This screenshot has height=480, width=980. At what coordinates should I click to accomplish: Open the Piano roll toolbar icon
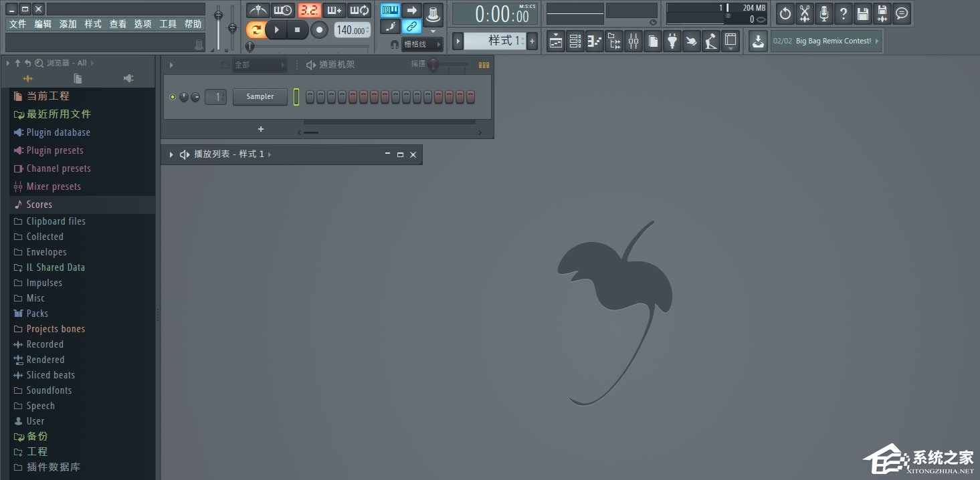click(594, 41)
